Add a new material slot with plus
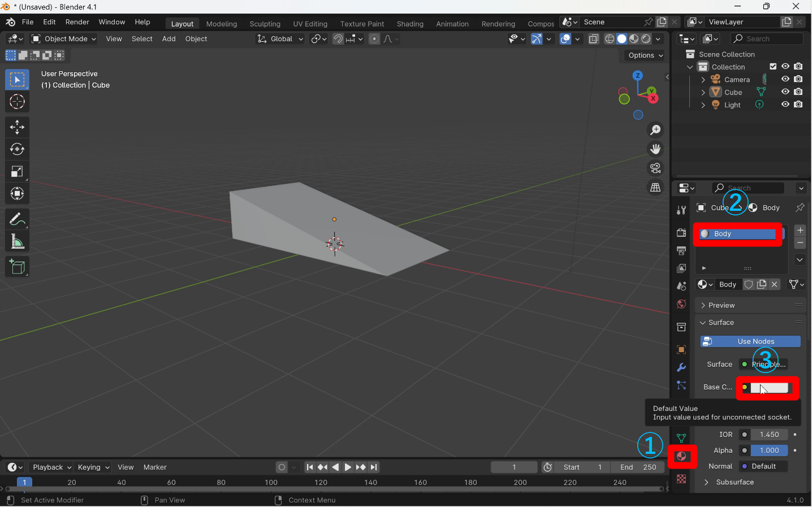812x507 pixels. click(800, 230)
